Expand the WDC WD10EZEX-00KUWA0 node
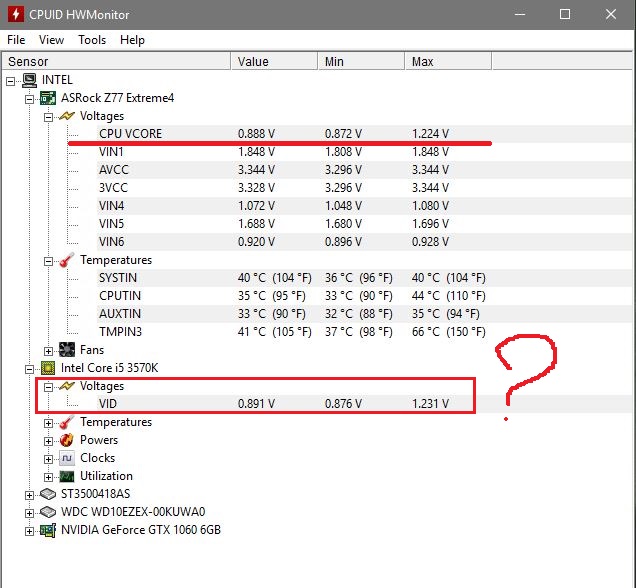636x588 pixels. click(29, 513)
